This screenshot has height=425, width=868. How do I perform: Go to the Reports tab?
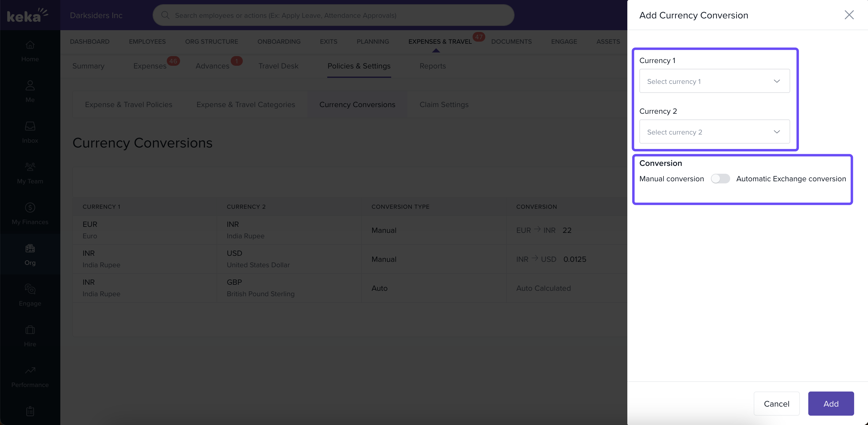(x=432, y=66)
